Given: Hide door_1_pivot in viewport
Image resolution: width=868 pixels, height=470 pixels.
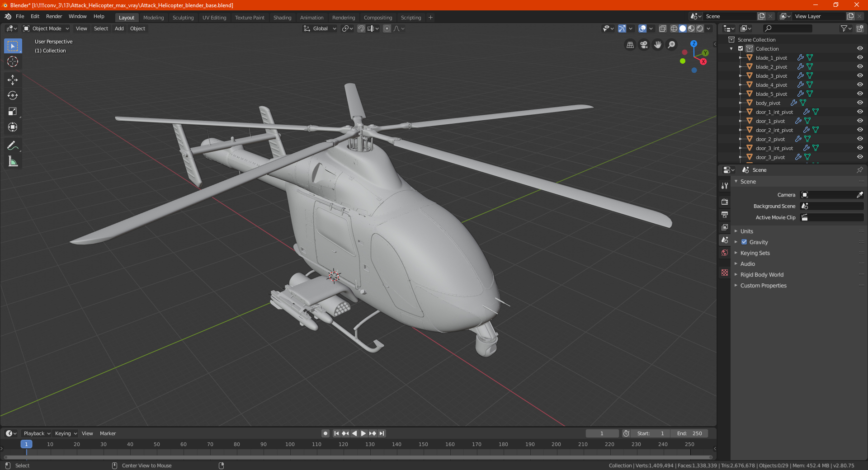Looking at the screenshot, I should [x=860, y=121].
